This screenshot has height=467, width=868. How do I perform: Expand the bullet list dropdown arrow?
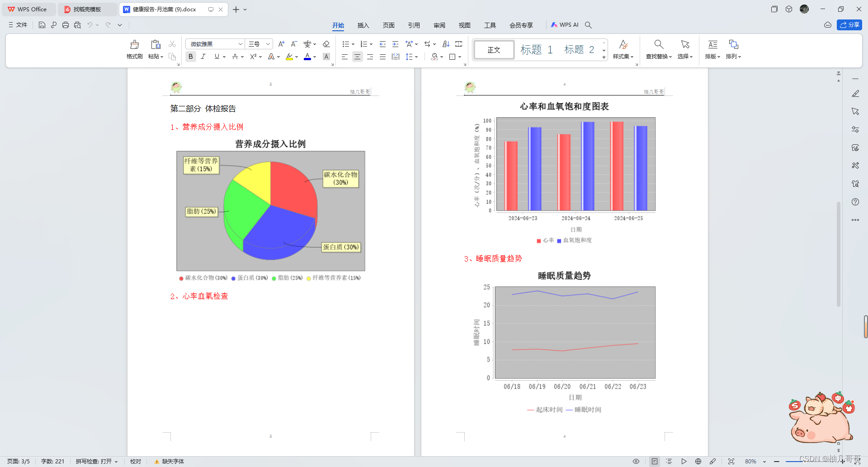click(353, 44)
